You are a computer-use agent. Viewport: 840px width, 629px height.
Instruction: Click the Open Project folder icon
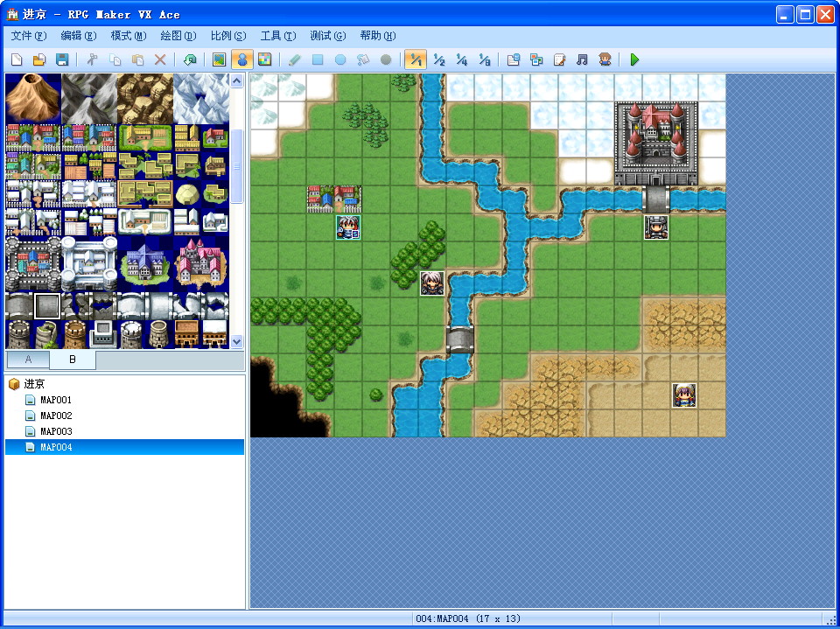(x=39, y=59)
